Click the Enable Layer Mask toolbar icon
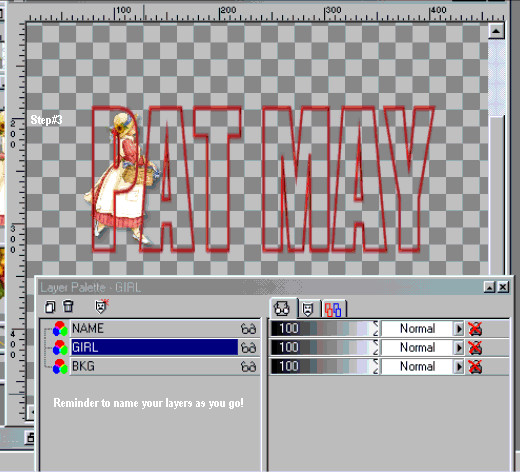 pyautogui.click(x=102, y=306)
